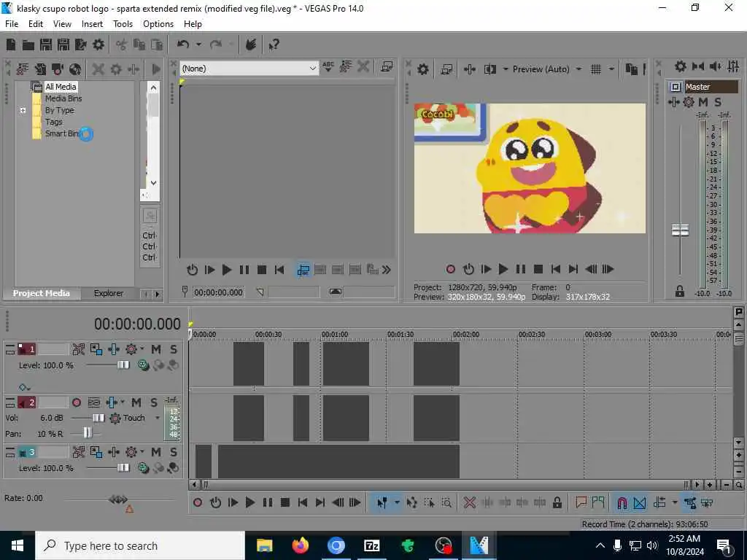This screenshot has width=747, height=560.
Task: Open the trimmer media dropdown showing (None)
Action: (249, 69)
